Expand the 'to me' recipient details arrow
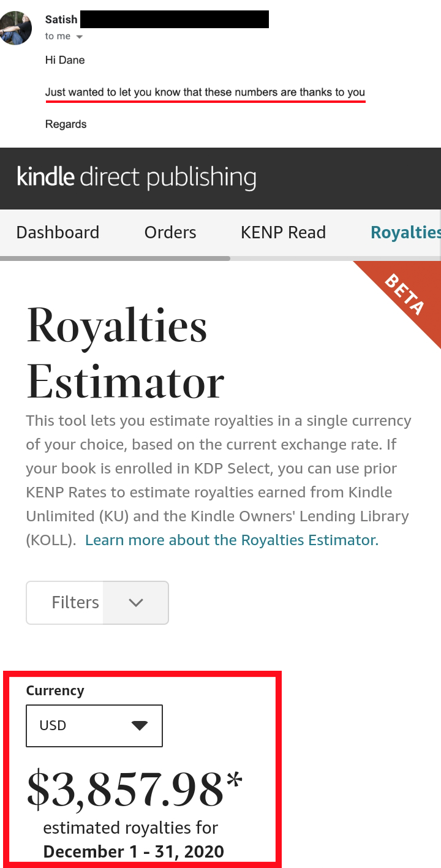441x868 pixels. coord(79,37)
